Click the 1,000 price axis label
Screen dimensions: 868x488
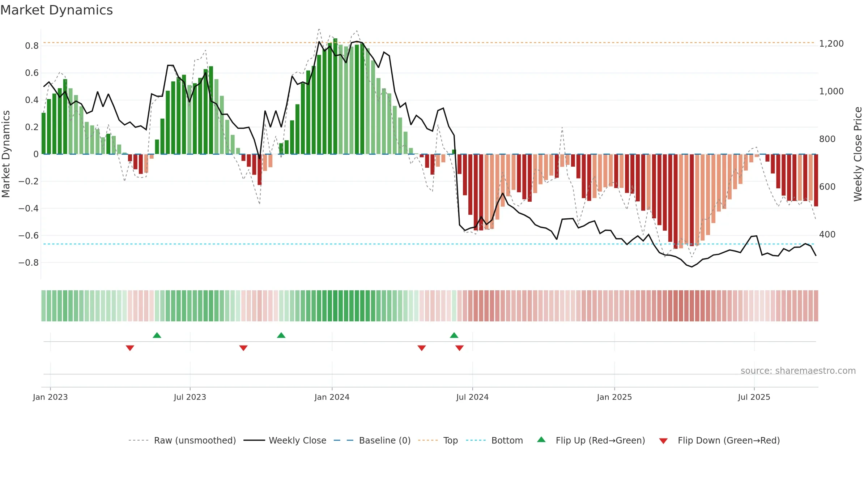pos(831,91)
